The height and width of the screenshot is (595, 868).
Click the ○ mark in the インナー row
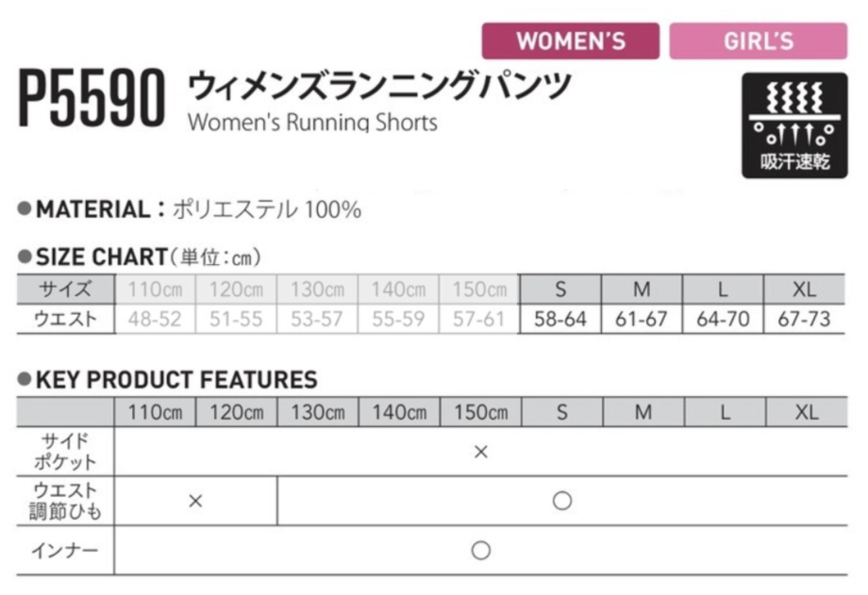click(x=481, y=550)
